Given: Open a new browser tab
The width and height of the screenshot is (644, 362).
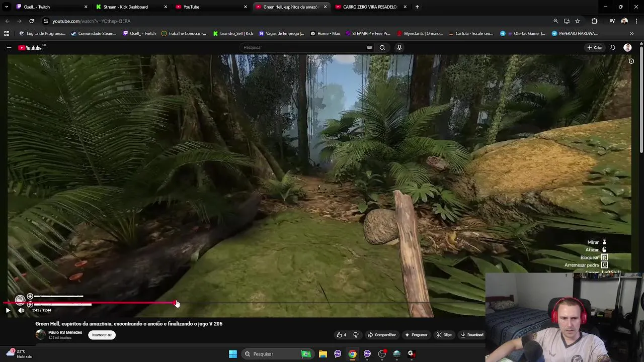Looking at the screenshot, I should coord(417,7).
